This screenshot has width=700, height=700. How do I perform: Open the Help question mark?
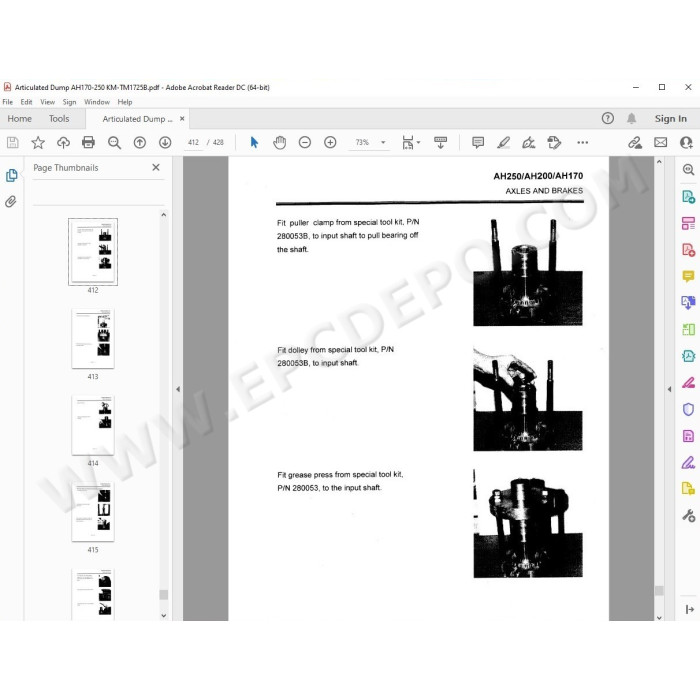tap(608, 118)
